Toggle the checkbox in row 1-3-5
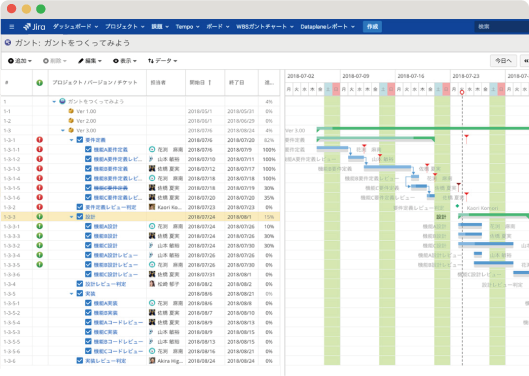The image size is (529, 376). pyautogui.click(x=80, y=293)
